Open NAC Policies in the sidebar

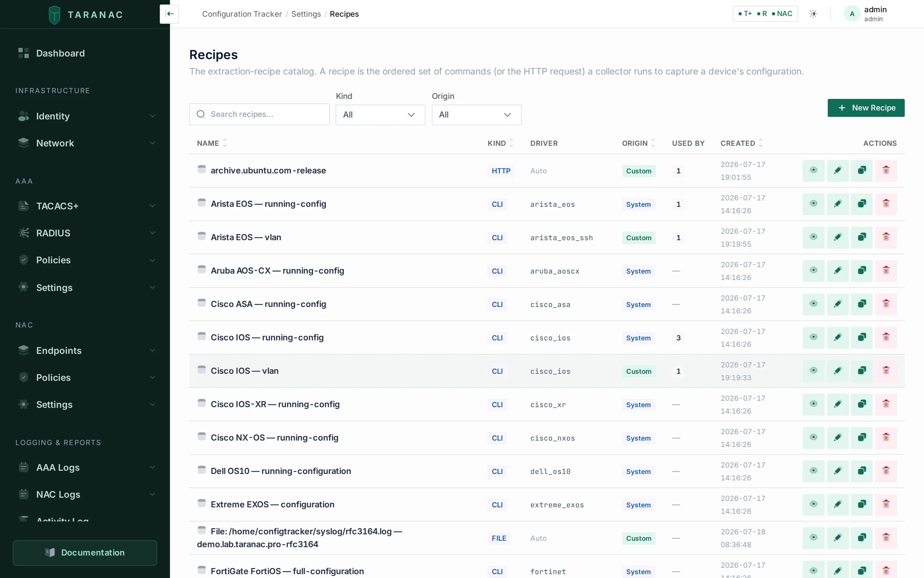86,377
